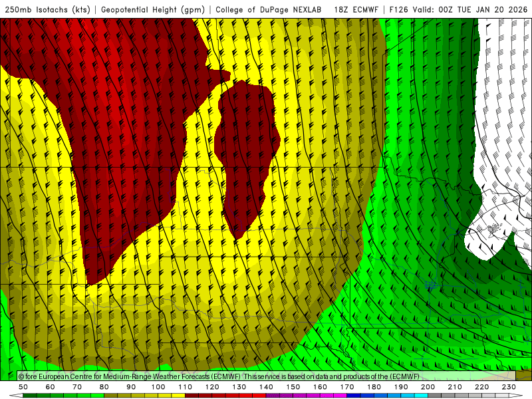
Task: Click the color scale label "200"
Action: click(x=428, y=387)
